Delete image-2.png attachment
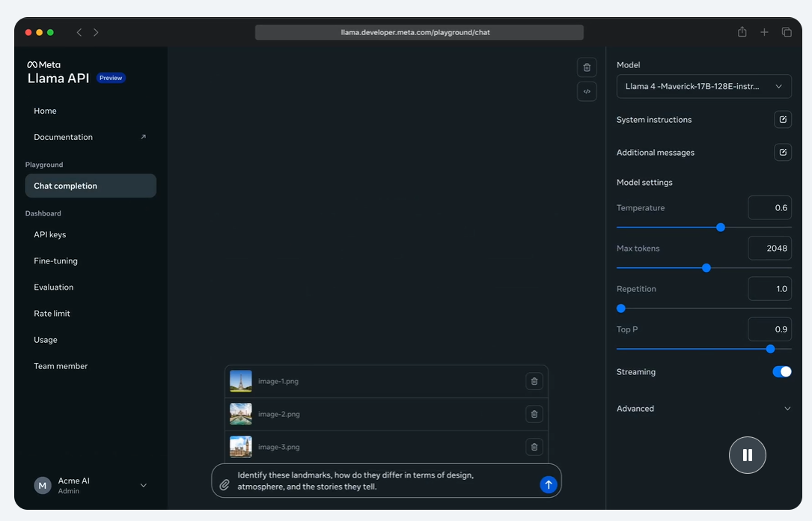812x521 pixels. point(534,414)
